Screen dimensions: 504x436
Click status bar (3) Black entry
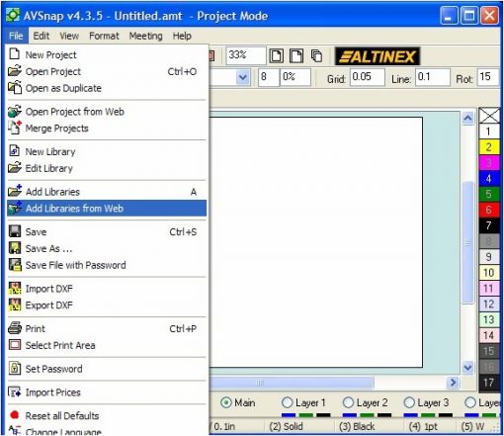pyautogui.click(x=357, y=426)
